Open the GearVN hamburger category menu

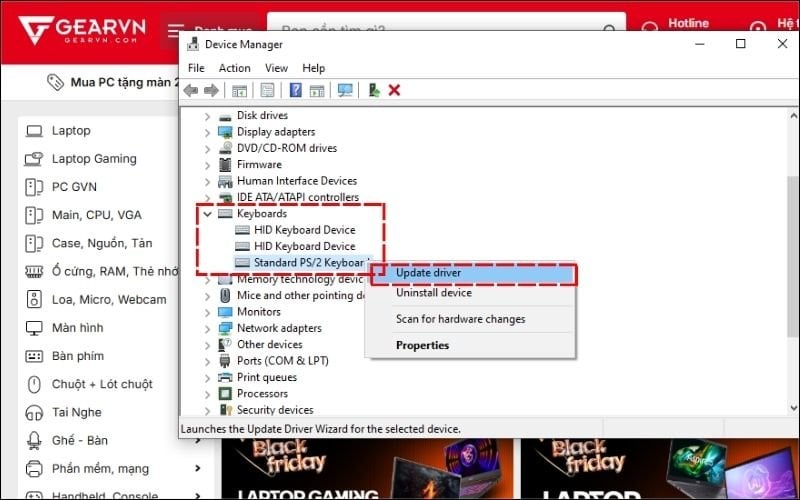click(176, 31)
